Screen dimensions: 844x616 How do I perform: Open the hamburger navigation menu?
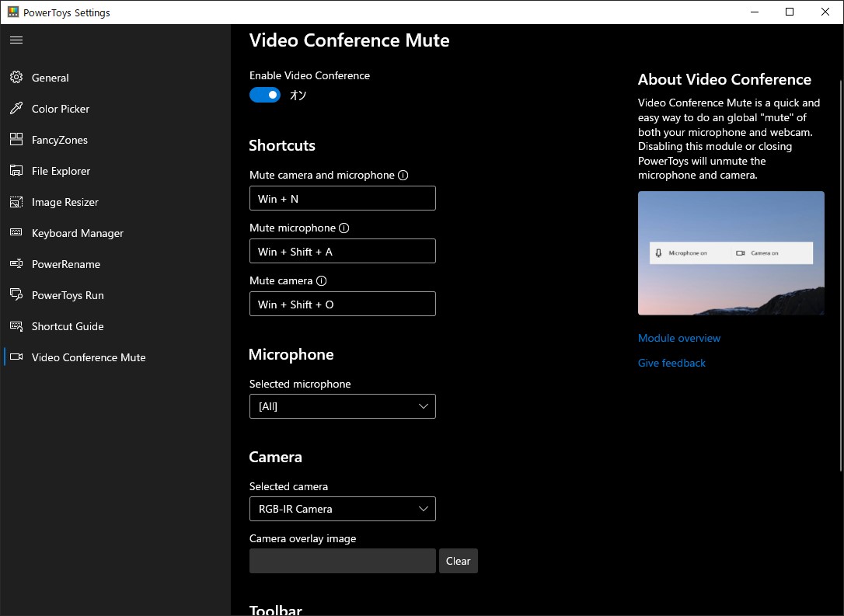(16, 40)
